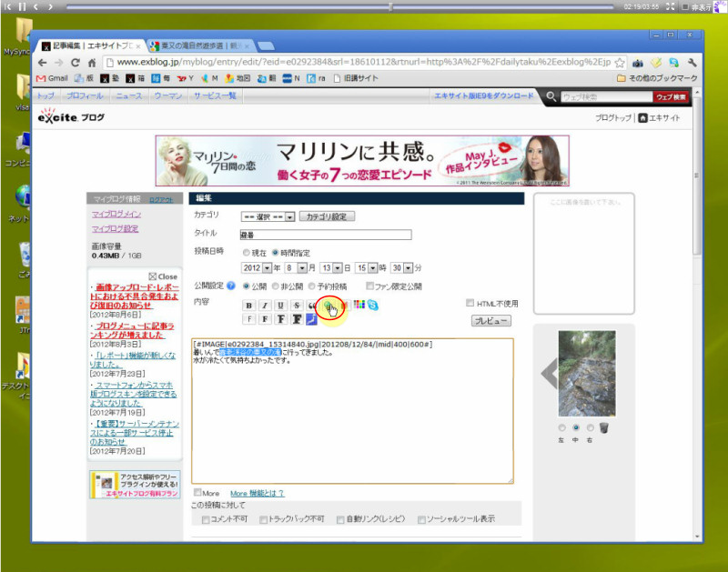
Task: Delete the image with the trash icon
Action: click(603, 427)
